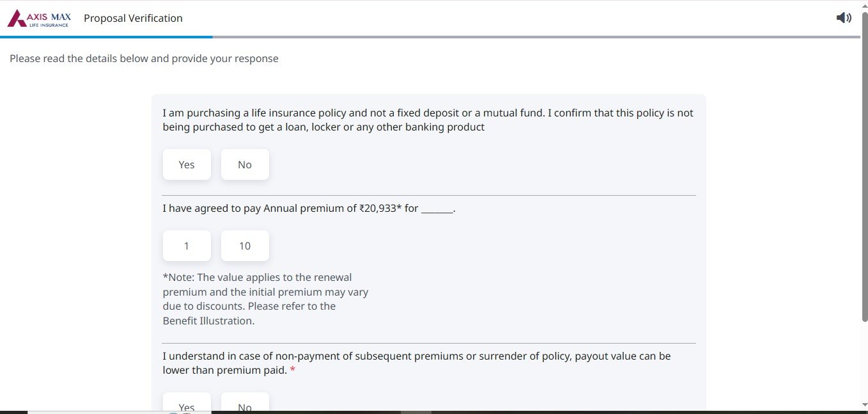
Task: Answer No to the life insurance confirmation
Action: [245, 164]
